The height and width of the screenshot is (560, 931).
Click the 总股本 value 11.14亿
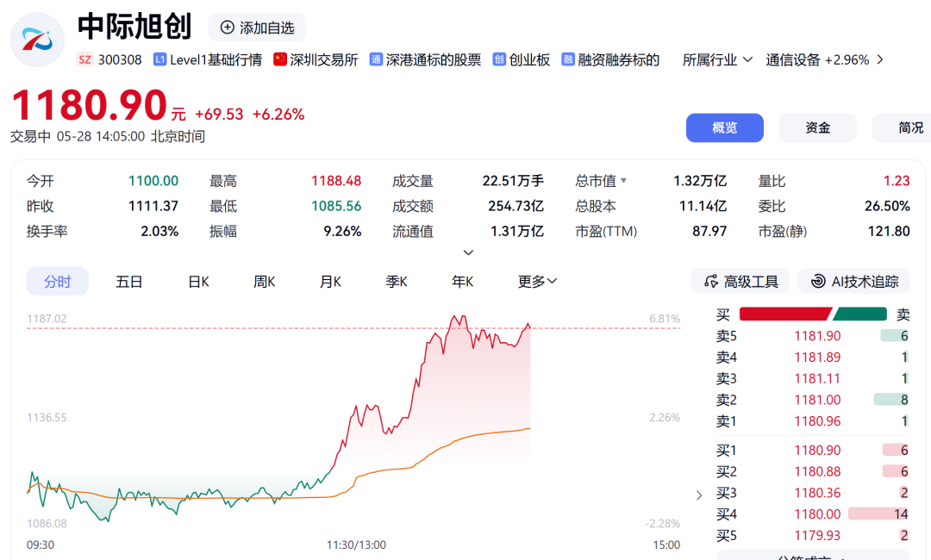(703, 206)
